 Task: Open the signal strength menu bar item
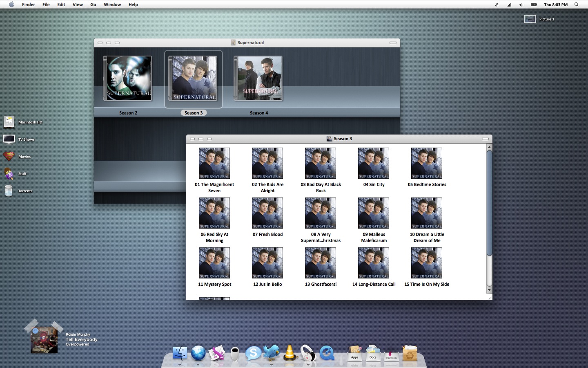509,4
